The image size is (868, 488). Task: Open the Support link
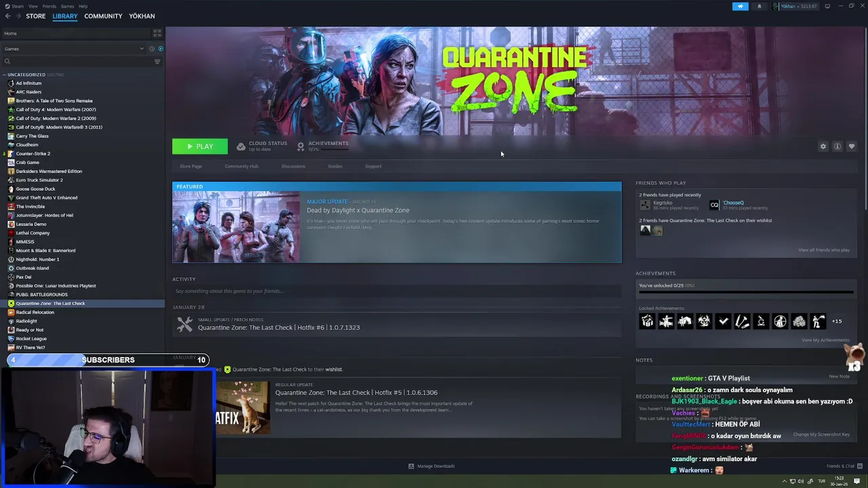[x=373, y=166]
